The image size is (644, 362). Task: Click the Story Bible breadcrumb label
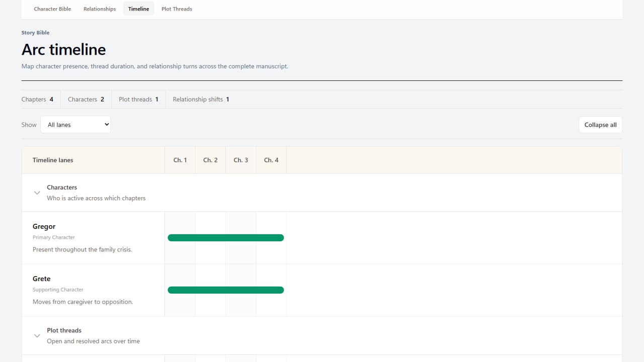pyautogui.click(x=35, y=33)
